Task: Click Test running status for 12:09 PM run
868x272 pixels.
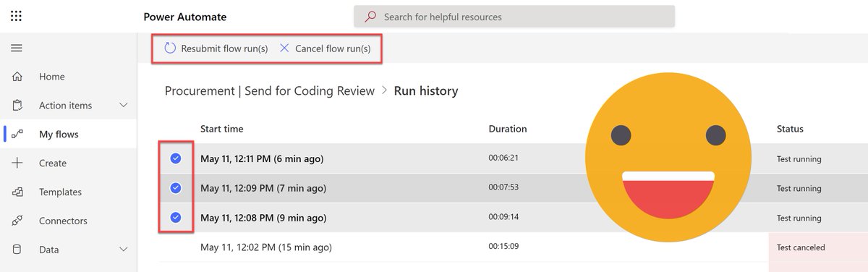Action: tap(799, 188)
